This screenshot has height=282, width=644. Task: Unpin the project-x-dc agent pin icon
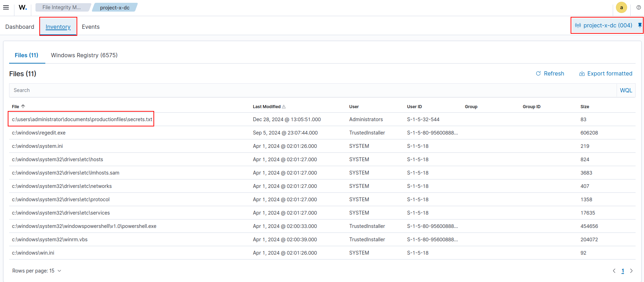coord(640,25)
